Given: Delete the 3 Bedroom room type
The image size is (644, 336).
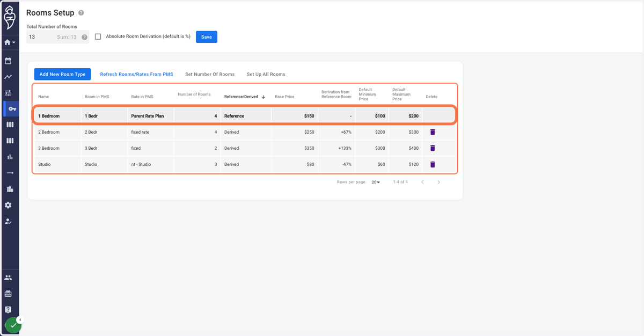Looking at the screenshot, I should pos(433,148).
